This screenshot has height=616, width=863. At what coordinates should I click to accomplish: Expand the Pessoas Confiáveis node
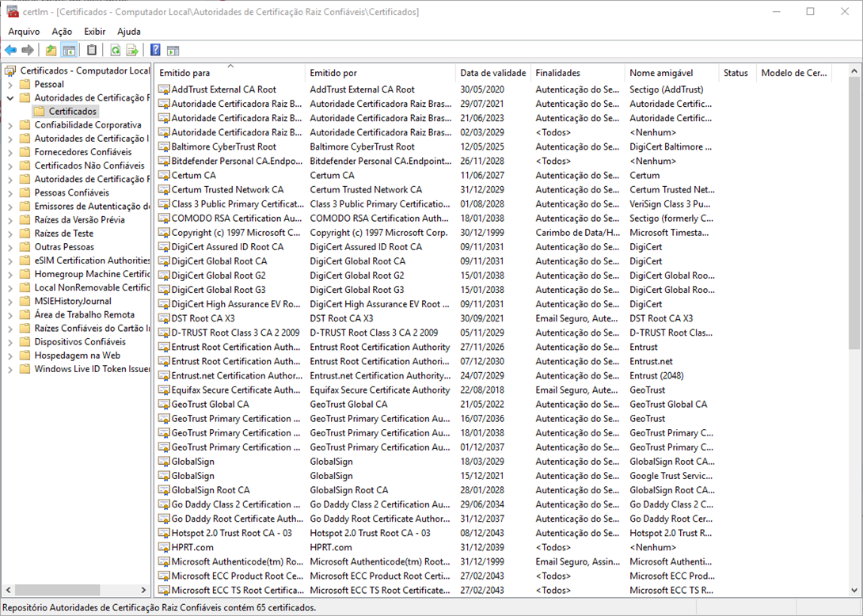click(10, 193)
